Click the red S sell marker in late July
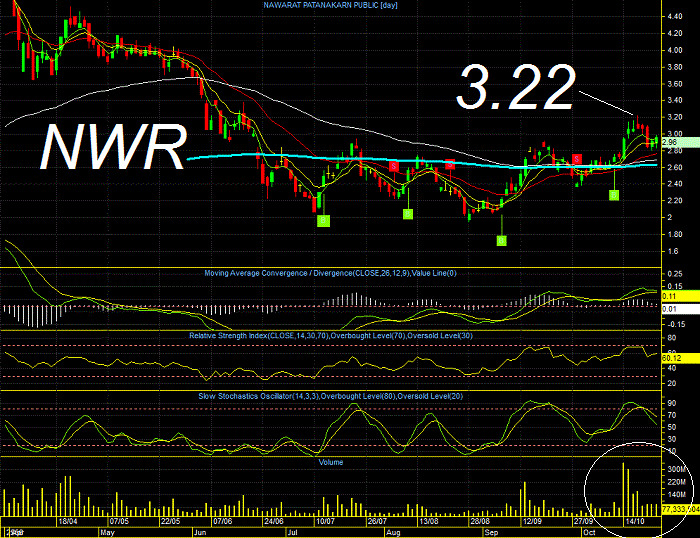700x538 pixels. 393,167
